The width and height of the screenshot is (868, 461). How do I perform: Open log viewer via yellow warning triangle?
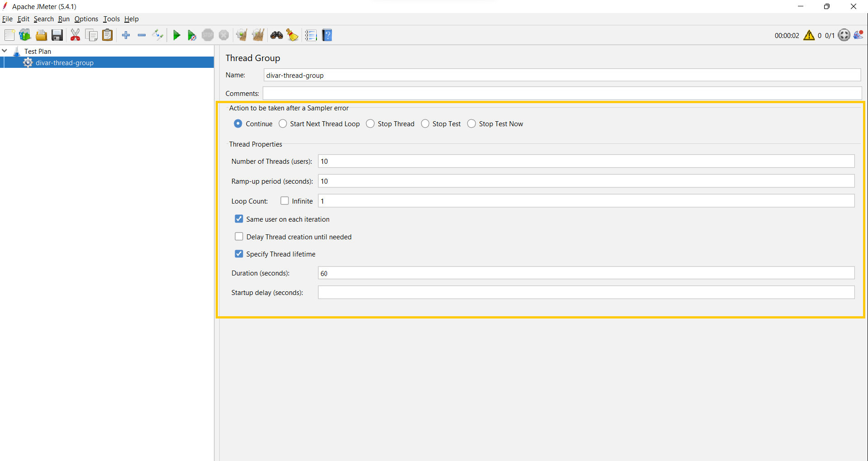tap(809, 35)
